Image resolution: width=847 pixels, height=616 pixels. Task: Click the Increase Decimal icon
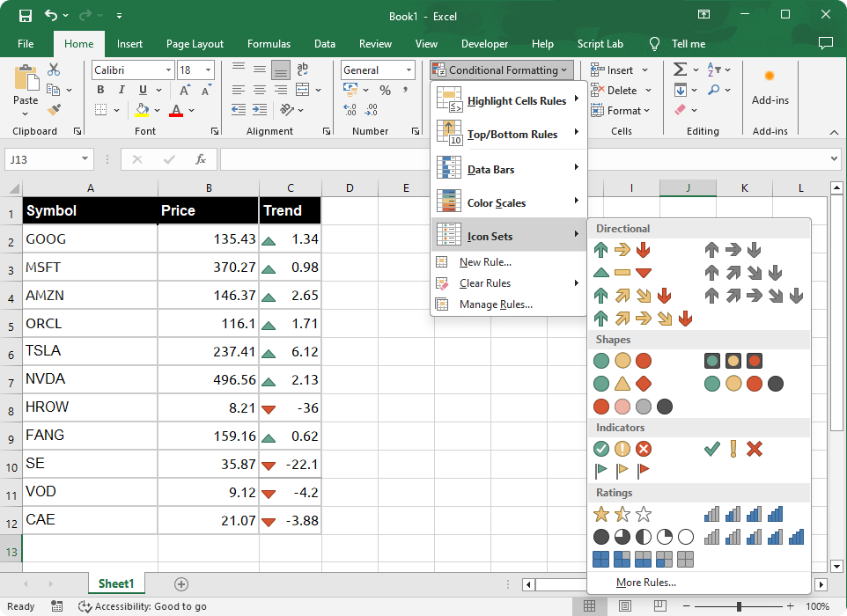[350, 110]
